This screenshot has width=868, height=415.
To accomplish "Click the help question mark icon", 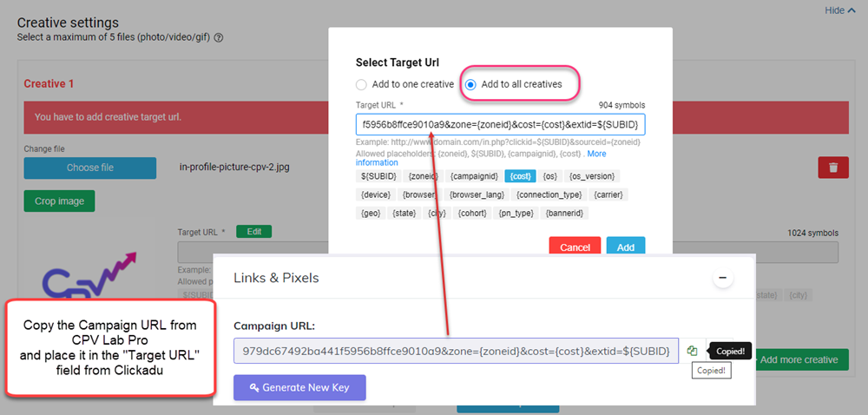I will pos(219,37).
